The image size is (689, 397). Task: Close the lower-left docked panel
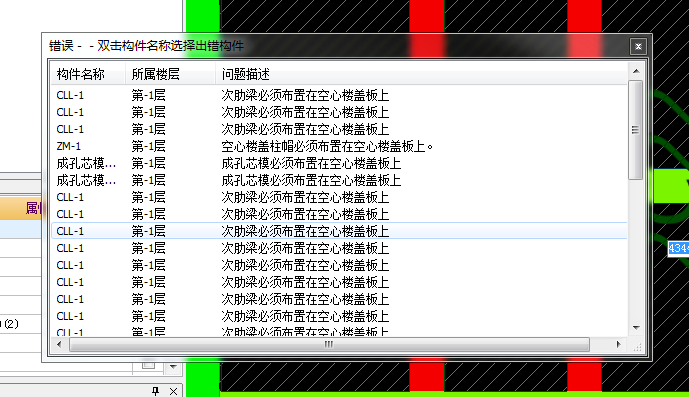(174, 391)
